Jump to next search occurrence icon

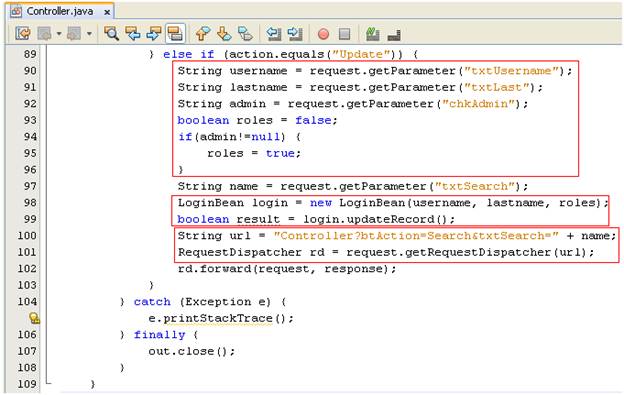[154, 33]
